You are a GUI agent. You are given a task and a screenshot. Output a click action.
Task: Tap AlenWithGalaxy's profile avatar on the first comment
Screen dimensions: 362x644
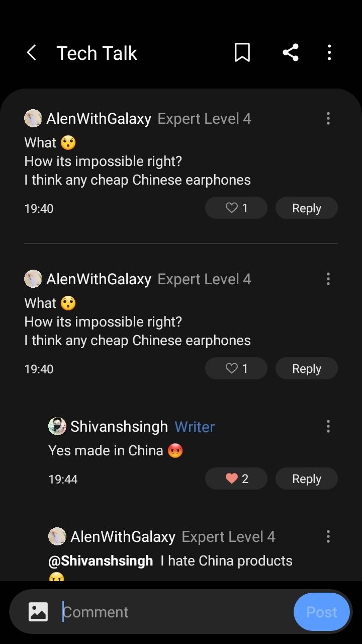tap(33, 118)
